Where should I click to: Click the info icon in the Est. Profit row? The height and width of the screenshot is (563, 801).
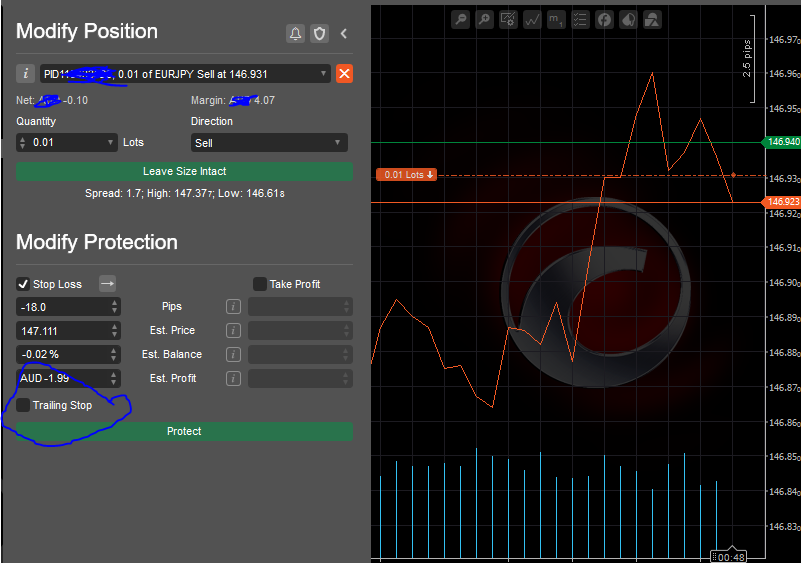click(x=233, y=378)
